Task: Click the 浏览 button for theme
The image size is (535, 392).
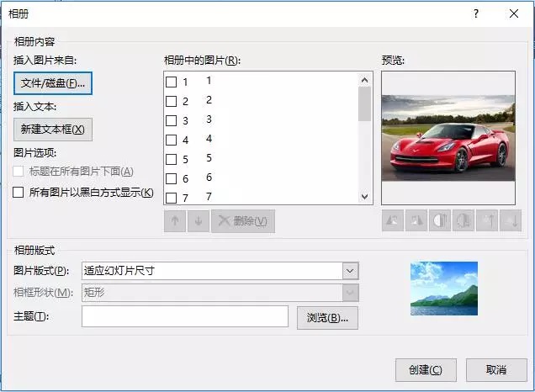Action: tap(327, 318)
